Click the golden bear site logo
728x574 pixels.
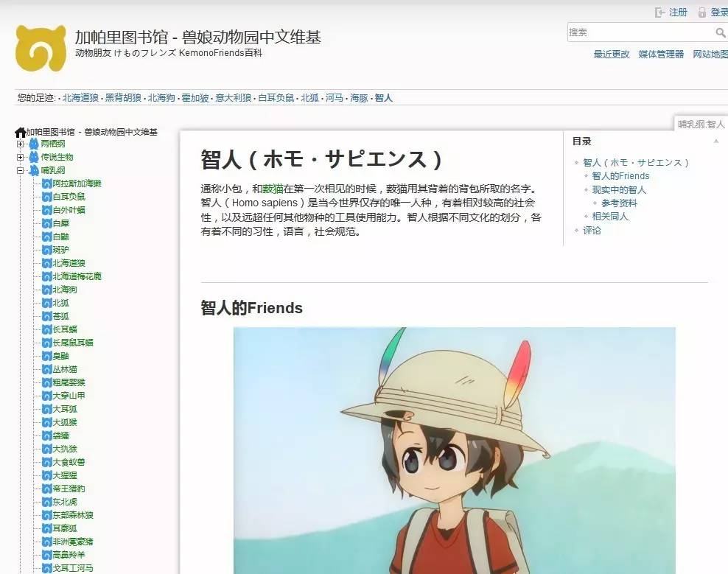click(x=41, y=48)
